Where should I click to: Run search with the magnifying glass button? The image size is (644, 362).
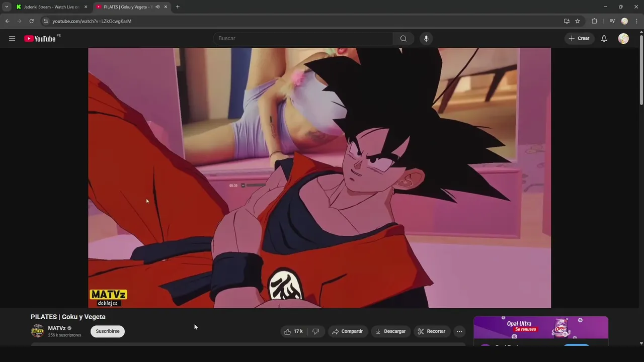[x=404, y=38]
